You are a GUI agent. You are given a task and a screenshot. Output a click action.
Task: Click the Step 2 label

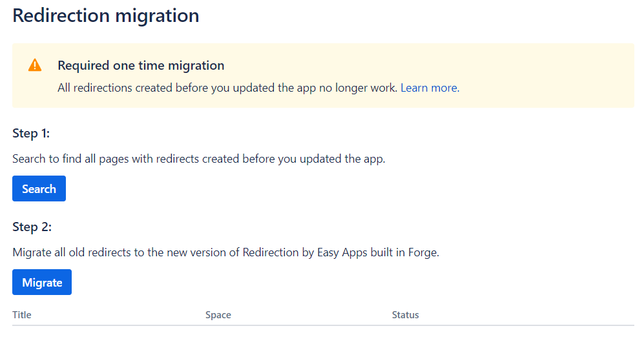tap(32, 227)
